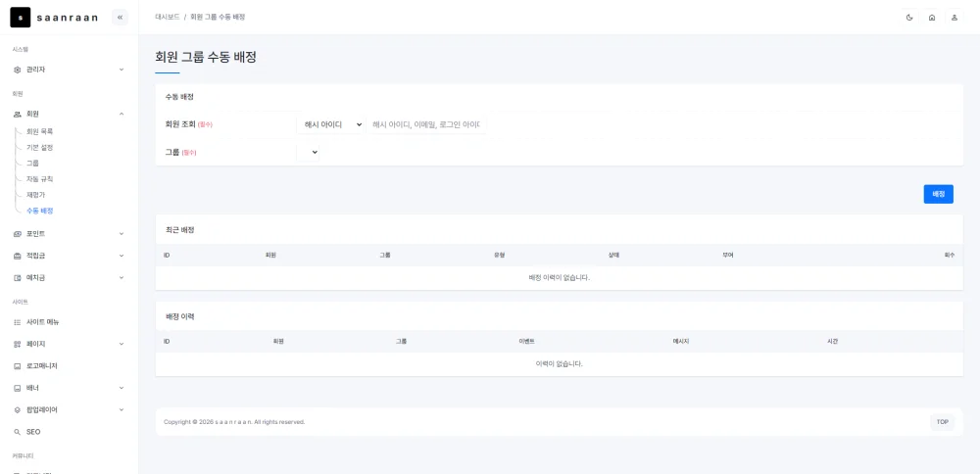Open 자동 규칙 submenu item
Screen dimensions: 980x474
(40, 179)
